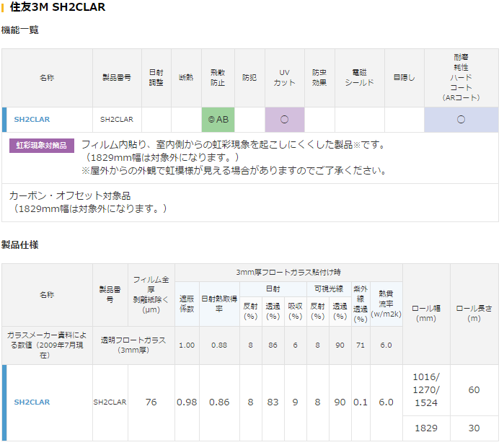Screen dimensions: 504x445
Task: Click the 0.1 UV transmission value
Action: tap(361, 402)
